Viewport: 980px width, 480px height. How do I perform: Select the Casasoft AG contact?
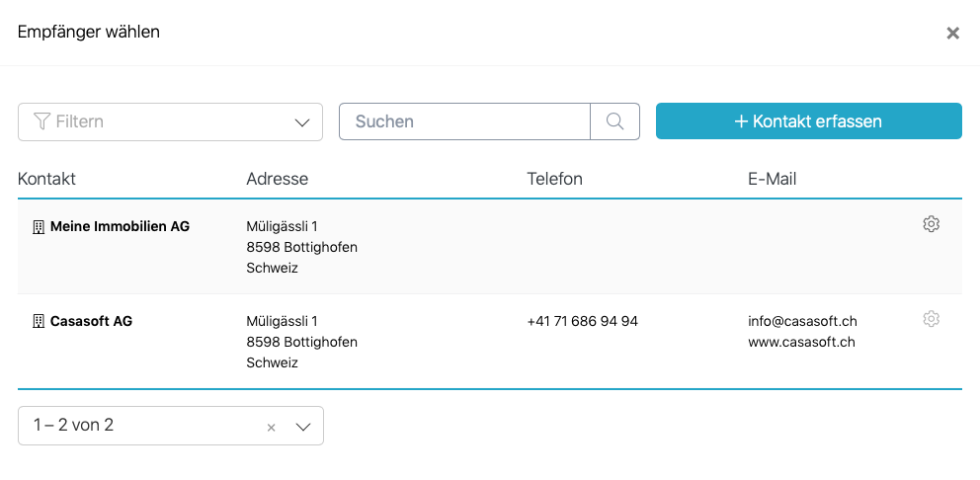[x=91, y=321]
